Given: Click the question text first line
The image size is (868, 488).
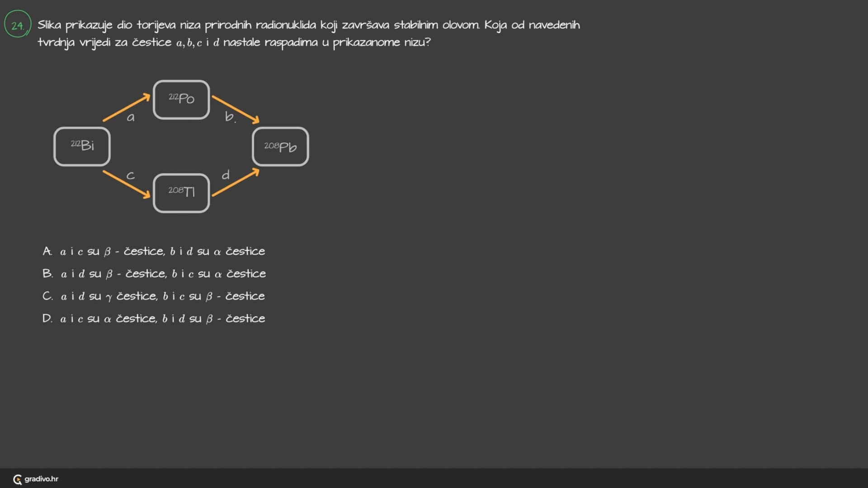Looking at the screenshot, I should tap(308, 25).
